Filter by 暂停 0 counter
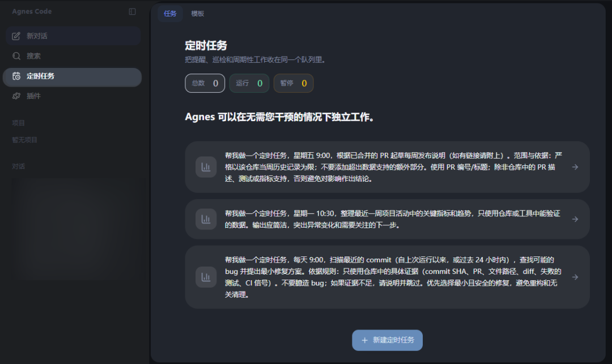 294,83
